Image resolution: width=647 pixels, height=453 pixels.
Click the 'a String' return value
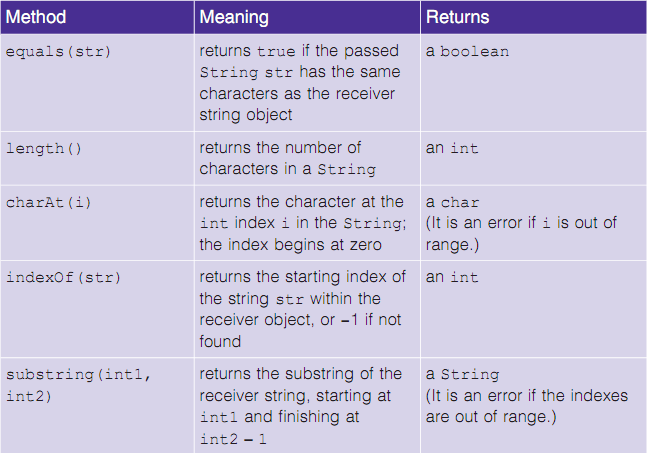461,374
